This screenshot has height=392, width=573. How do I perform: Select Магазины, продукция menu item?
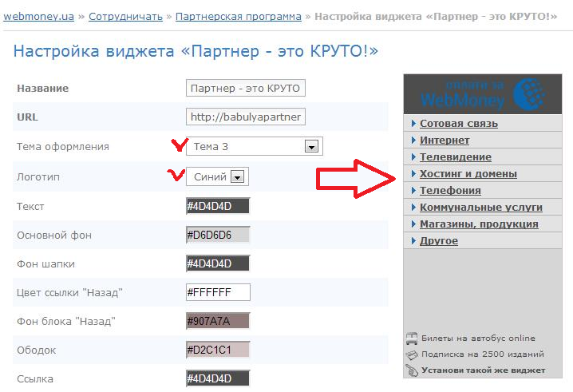point(479,224)
